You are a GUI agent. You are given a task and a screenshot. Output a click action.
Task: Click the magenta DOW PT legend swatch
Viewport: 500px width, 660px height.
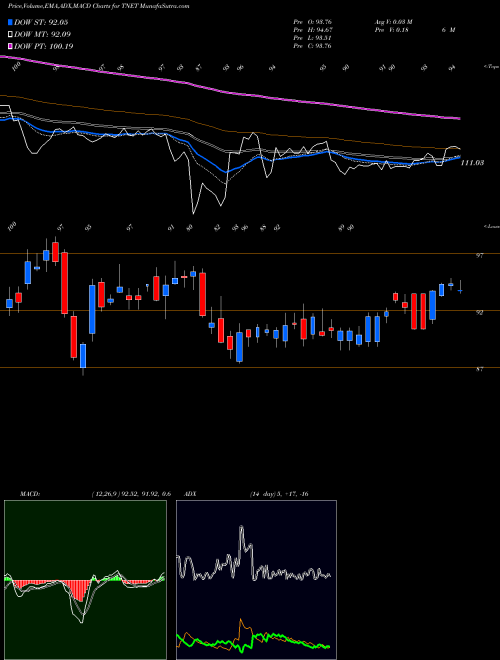click(10, 46)
